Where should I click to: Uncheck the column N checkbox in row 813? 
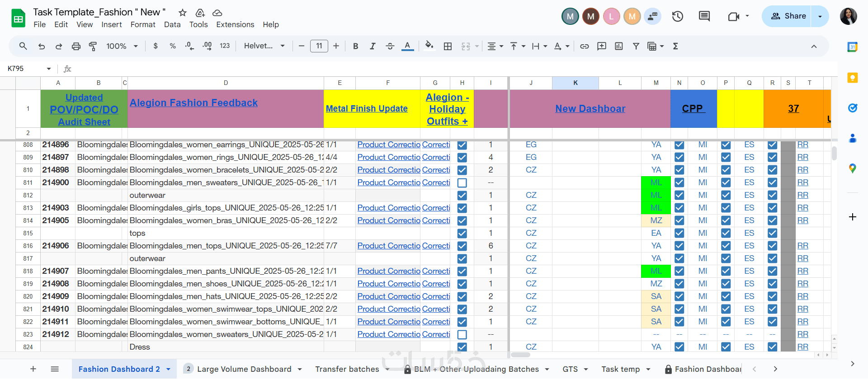[679, 208]
